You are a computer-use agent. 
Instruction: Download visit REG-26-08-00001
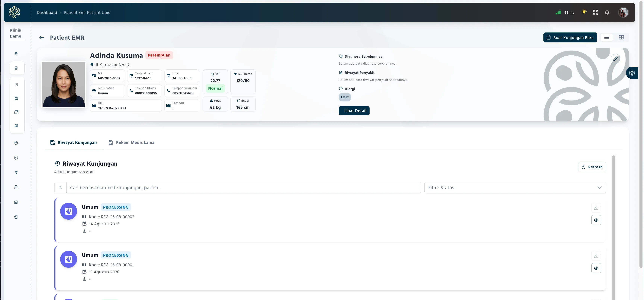[596, 256]
